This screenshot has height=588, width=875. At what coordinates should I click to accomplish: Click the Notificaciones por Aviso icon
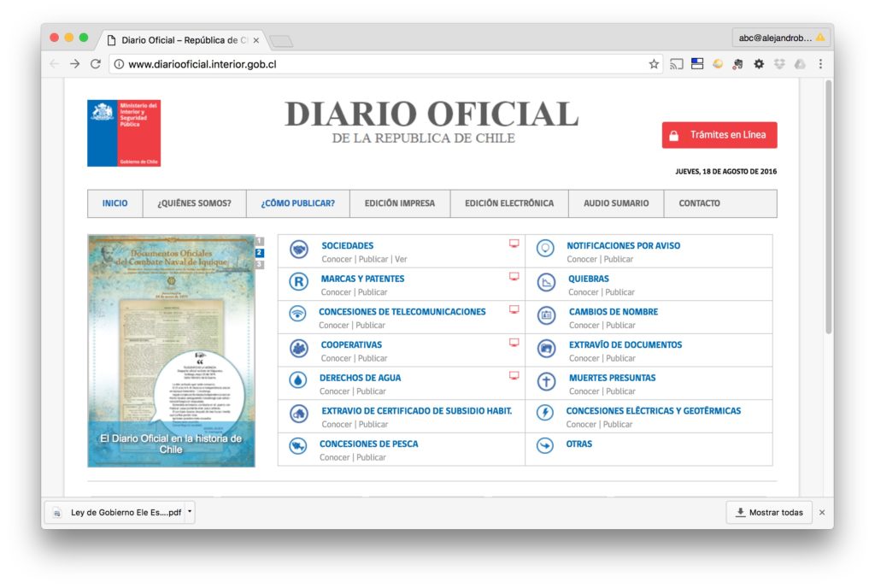tap(545, 248)
